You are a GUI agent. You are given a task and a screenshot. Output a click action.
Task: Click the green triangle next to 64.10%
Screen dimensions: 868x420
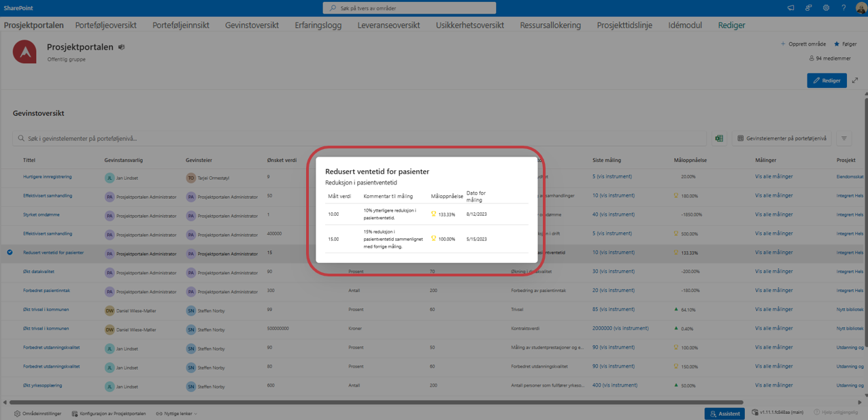coord(676,309)
